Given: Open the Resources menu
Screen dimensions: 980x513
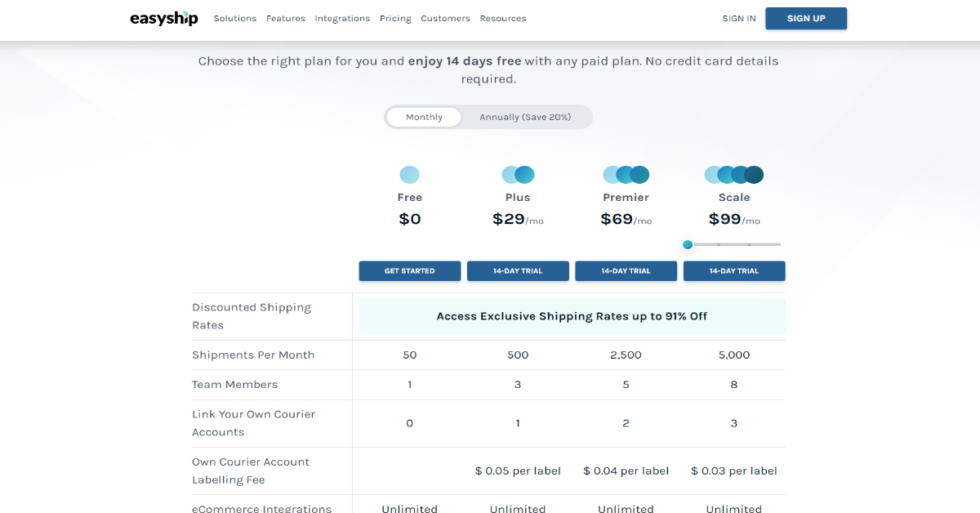Looking at the screenshot, I should click(x=503, y=18).
